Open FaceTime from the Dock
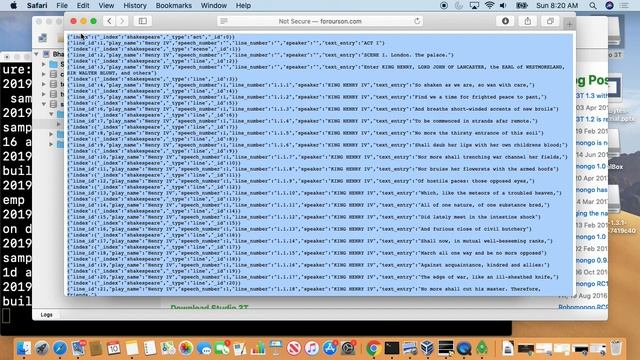Image resolution: width=640 pixels, height=360 pixels. point(222,348)
